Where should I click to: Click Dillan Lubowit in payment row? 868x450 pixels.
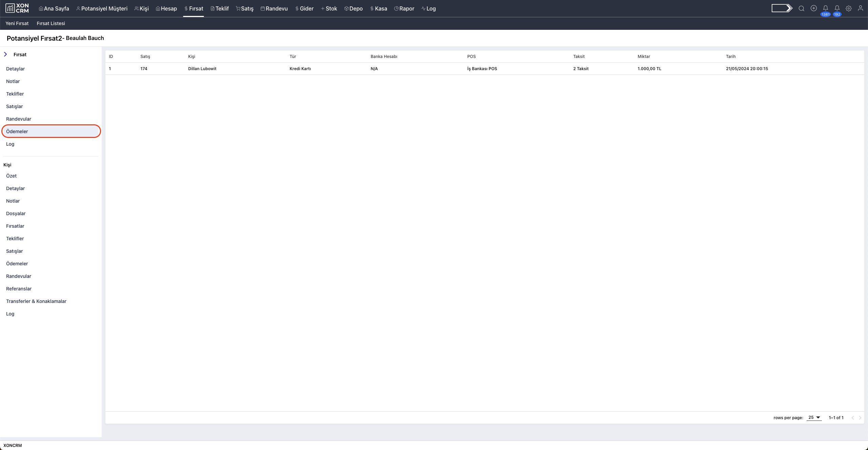pos(202,69)
